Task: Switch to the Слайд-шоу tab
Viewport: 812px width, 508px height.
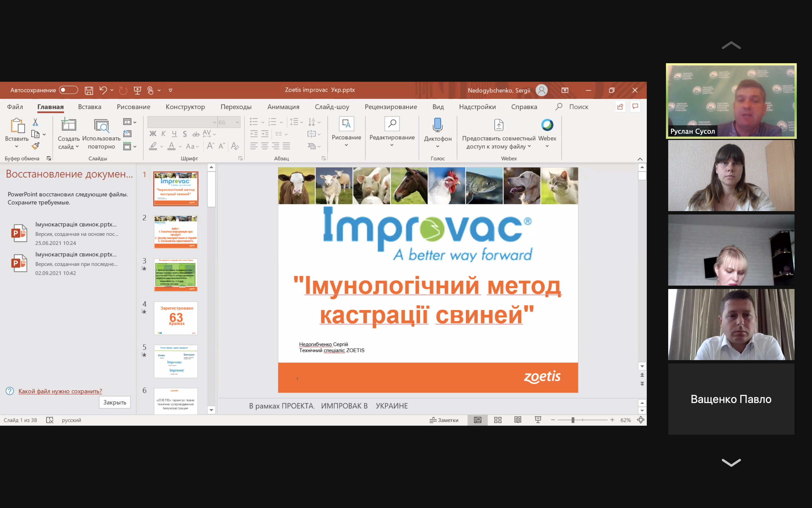Action: point(332,107)
